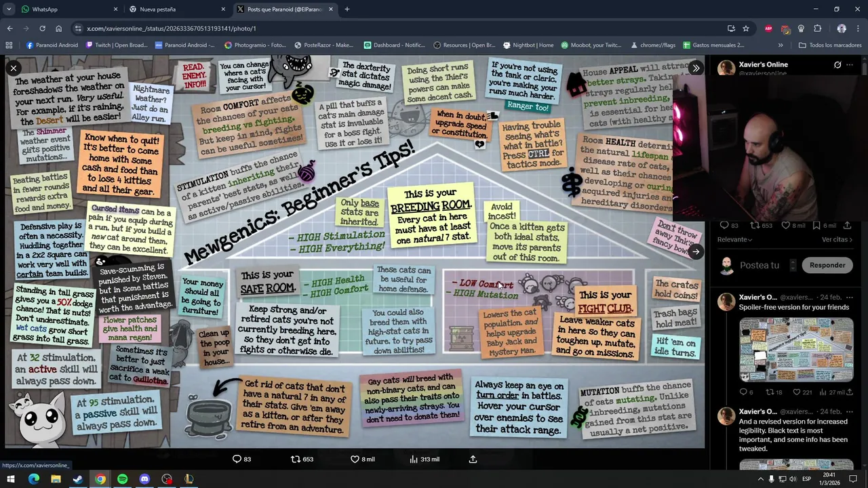Like the Spoiler-free reply (221)
Image resolution: width=868 pixels, height=488 pixels.
(802, 392)
